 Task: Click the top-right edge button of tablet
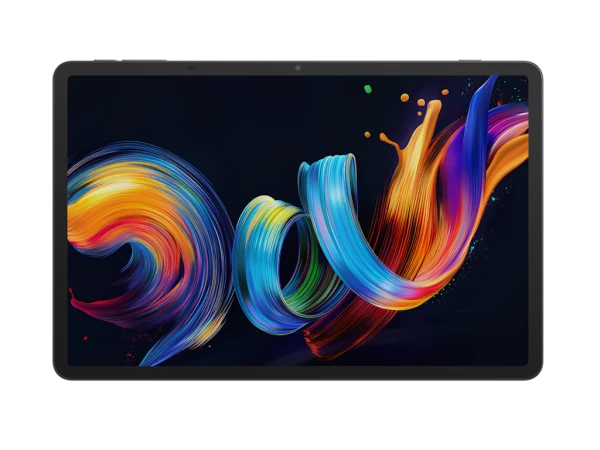(470, 59)
